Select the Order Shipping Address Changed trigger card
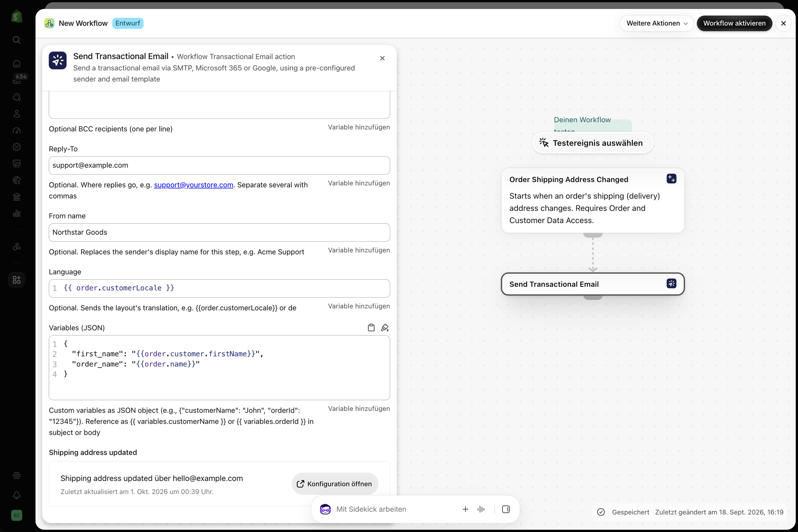Viewport: 798px width, 532px height. (x=593, y=200)
